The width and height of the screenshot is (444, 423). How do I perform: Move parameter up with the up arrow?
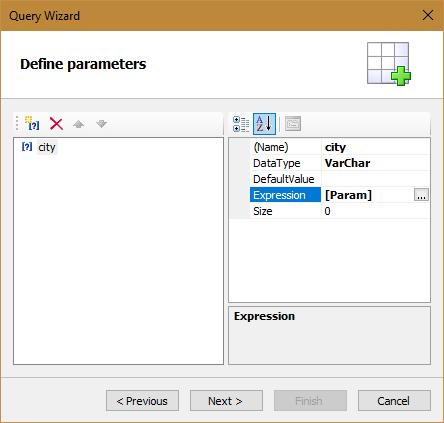pos(79,124)
